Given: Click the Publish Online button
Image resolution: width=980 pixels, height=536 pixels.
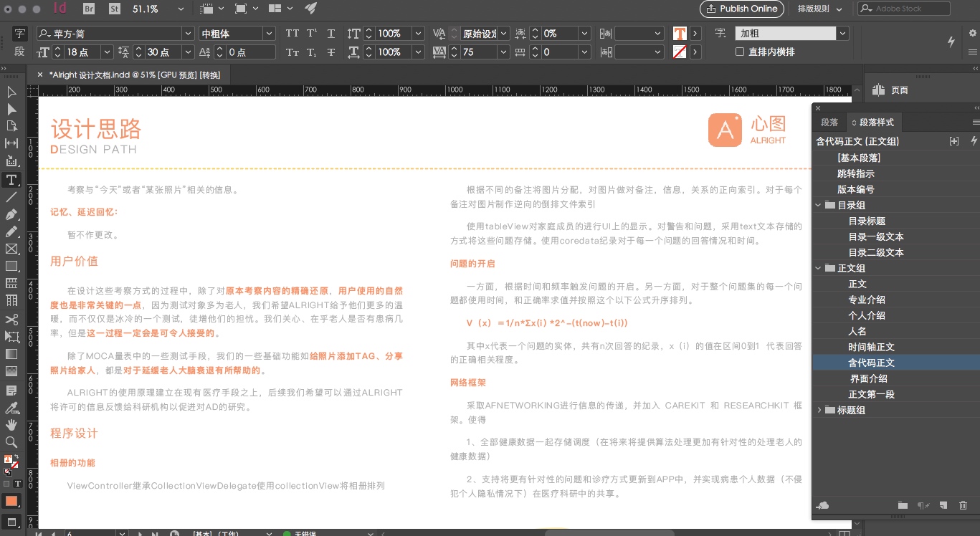Looking at the screenshot, I should point(742,9).
